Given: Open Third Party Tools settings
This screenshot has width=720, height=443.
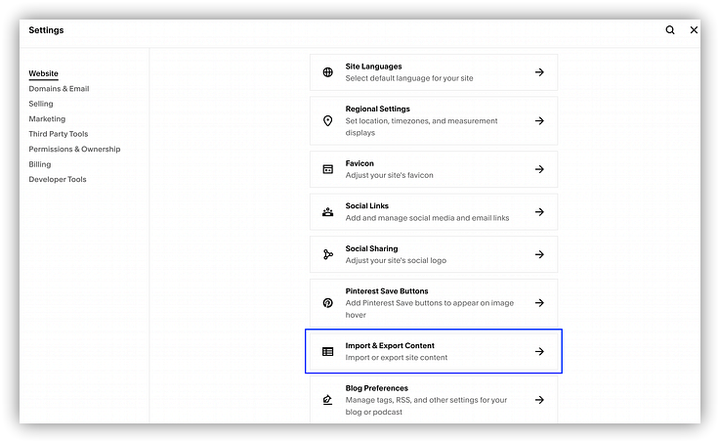Looking at the screenshot, I should point(58,134).
